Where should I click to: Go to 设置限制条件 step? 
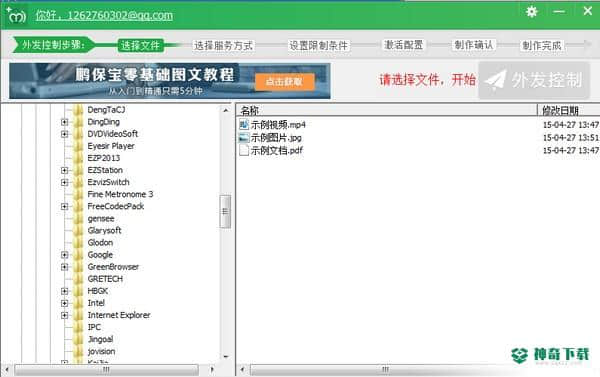coord(318,46)
